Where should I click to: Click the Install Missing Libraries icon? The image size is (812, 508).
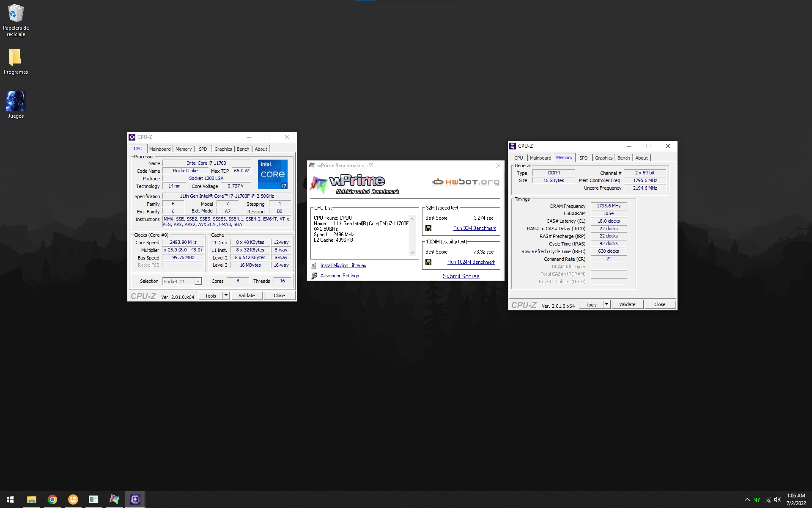[314, 266]
